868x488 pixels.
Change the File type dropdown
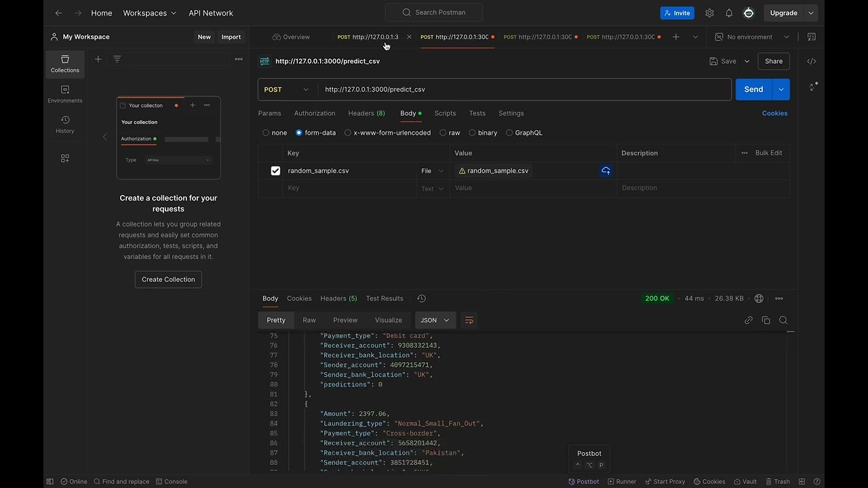[433, 171]
